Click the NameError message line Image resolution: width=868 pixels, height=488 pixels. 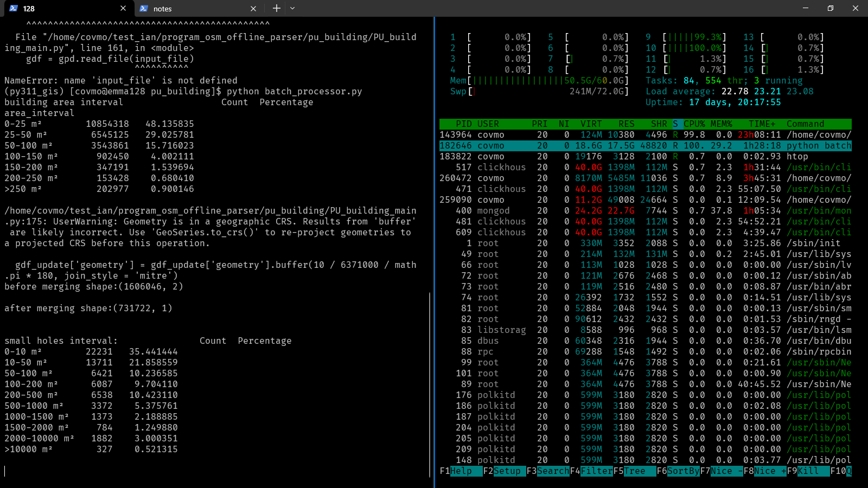click(121, 81)
